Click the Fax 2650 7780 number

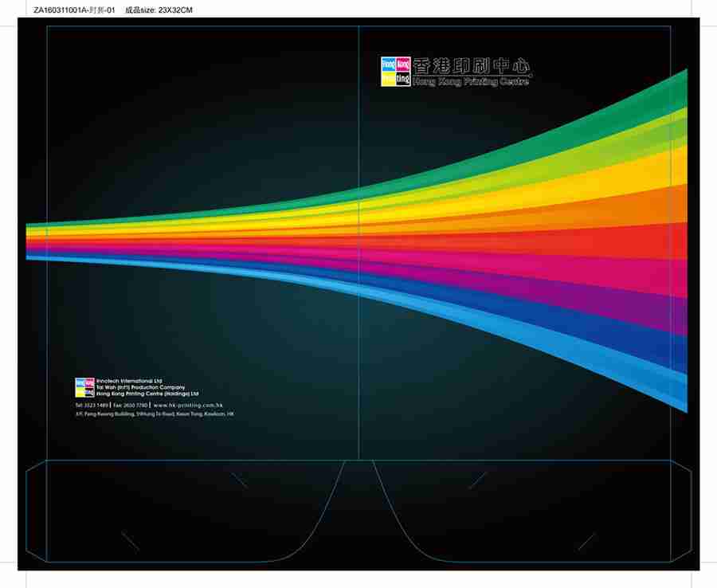[131, 406]
